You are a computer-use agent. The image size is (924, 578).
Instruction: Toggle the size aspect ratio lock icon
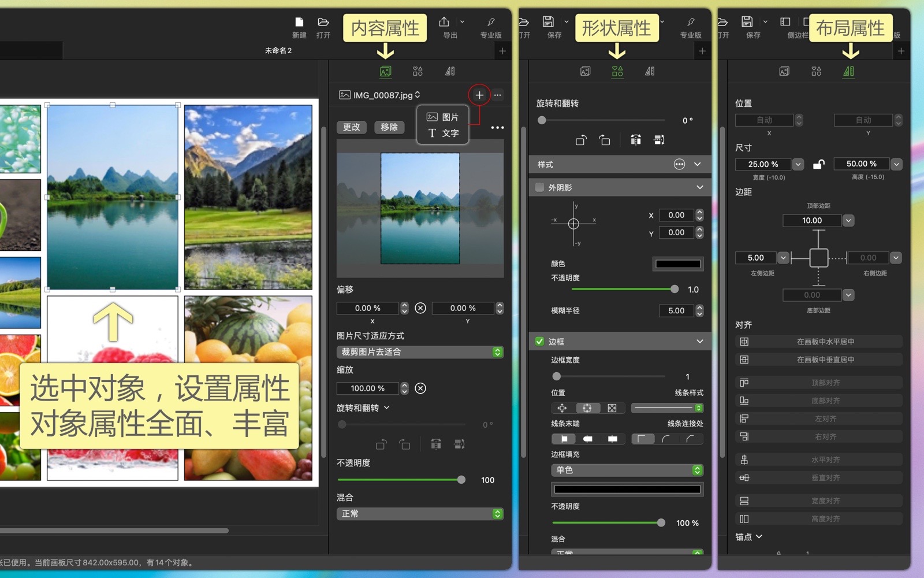point(818,164)
